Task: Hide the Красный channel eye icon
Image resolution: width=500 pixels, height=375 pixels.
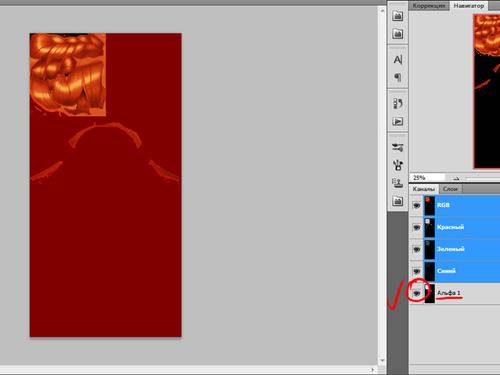Action: (417, 227)
